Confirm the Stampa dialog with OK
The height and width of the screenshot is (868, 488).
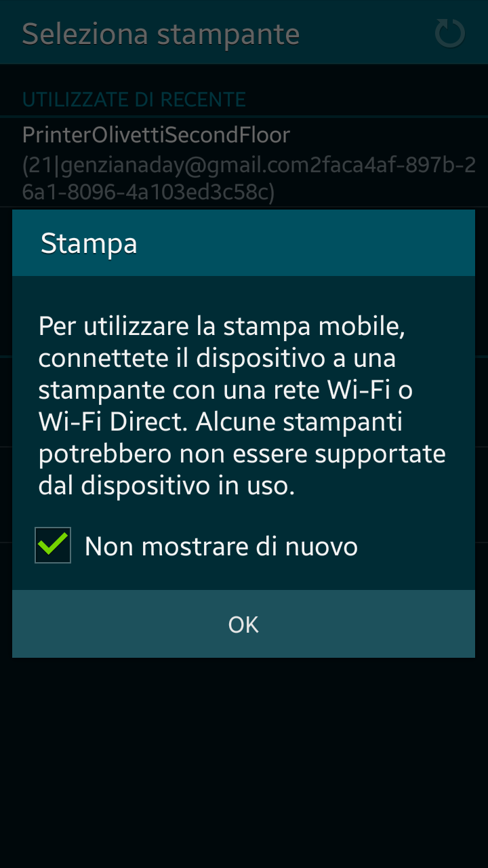243,624
